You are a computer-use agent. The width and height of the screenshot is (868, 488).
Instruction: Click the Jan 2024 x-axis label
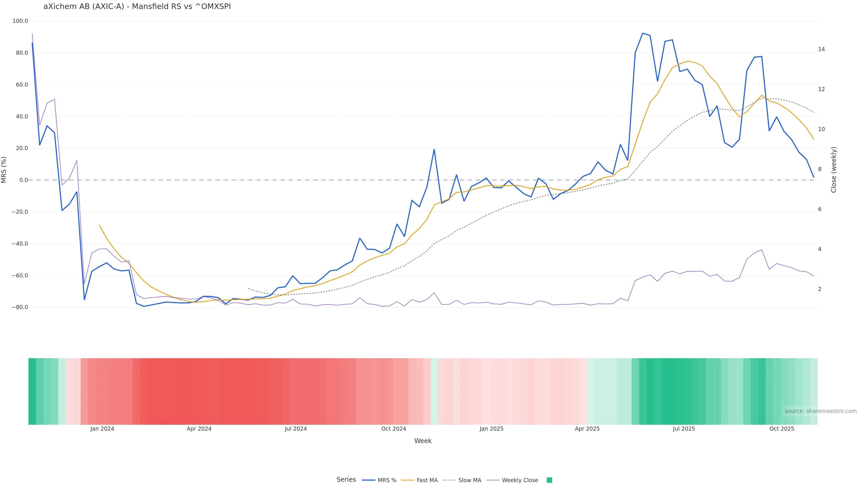pos(102,429)
